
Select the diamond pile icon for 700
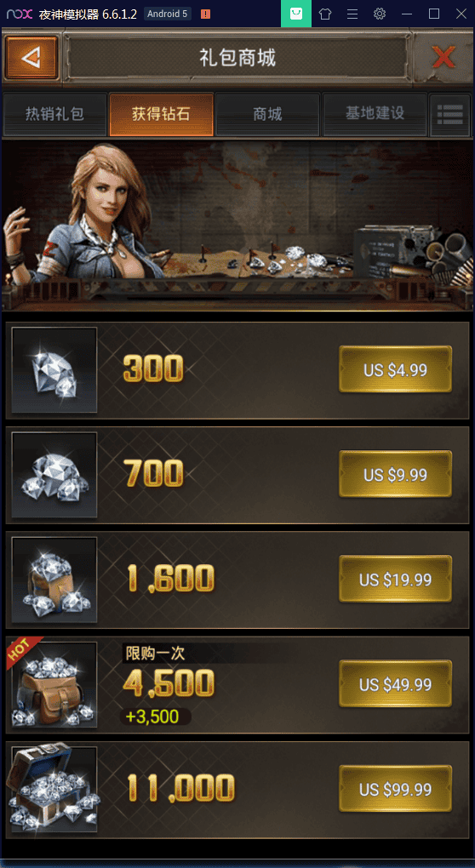pos(54,475)
